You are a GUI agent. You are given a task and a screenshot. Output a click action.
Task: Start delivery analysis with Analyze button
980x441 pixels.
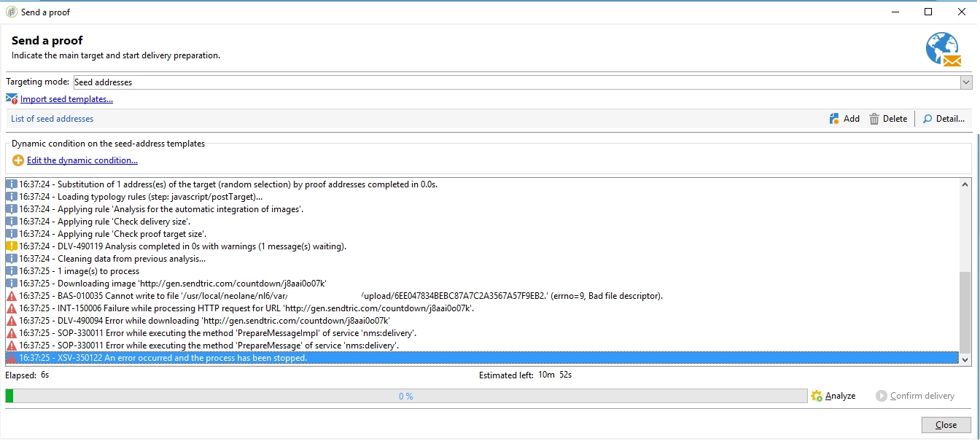coord(833,396)
